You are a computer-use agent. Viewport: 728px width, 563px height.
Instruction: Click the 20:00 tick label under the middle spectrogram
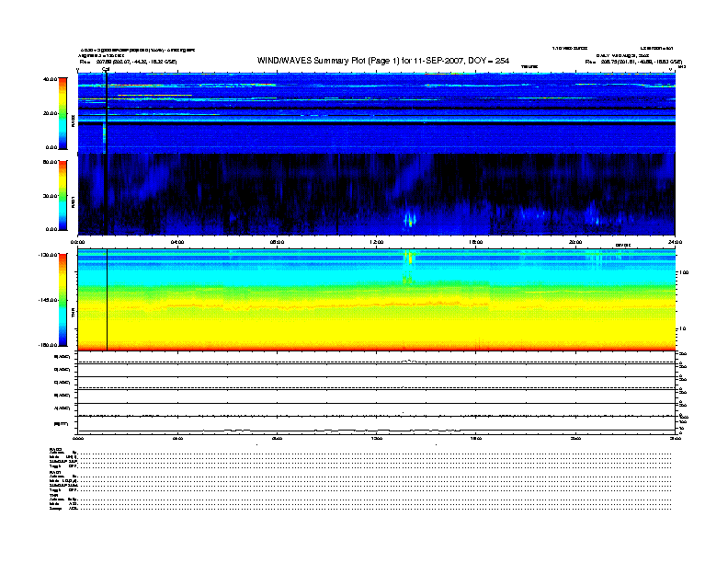point(575,242)
